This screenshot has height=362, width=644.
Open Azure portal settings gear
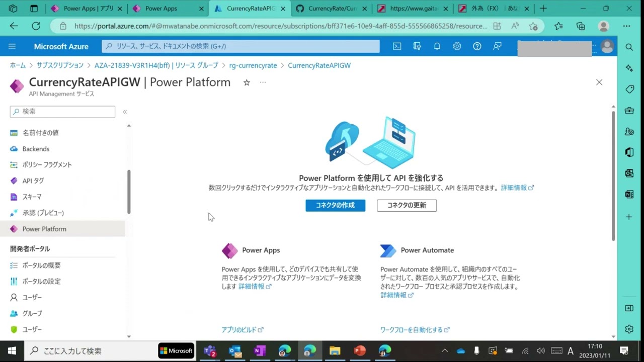[457, 46]
